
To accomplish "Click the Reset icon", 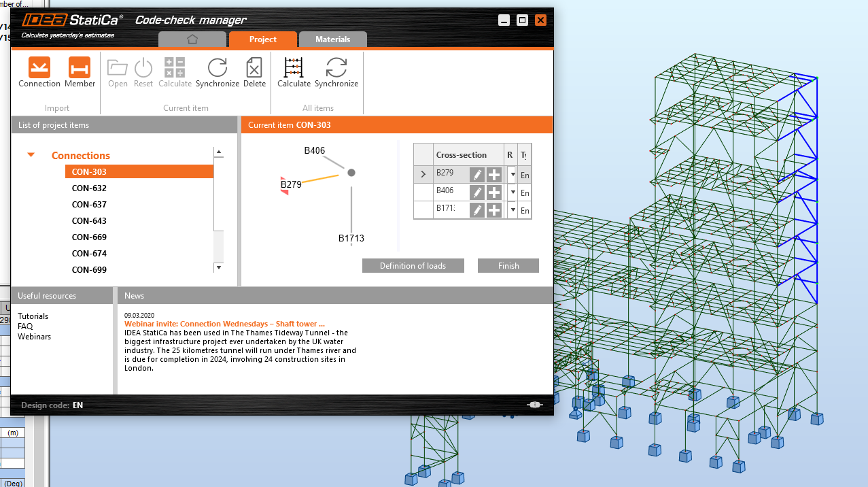I will pos(143,68).
